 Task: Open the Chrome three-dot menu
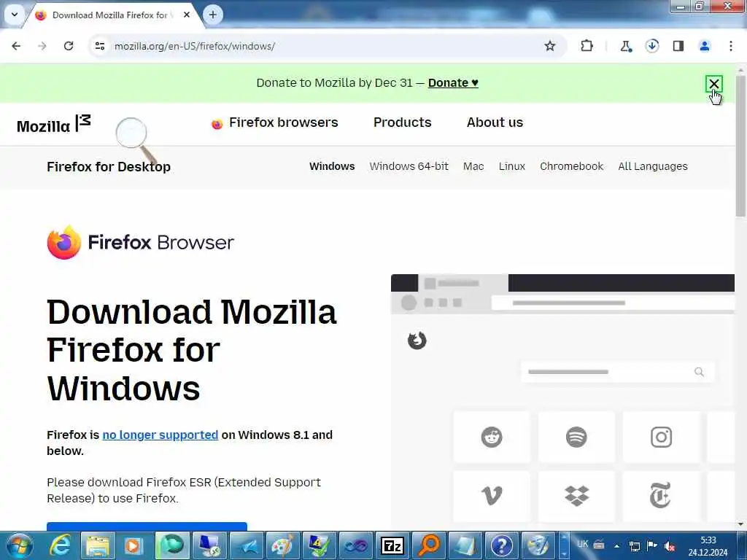coord(731,46)
